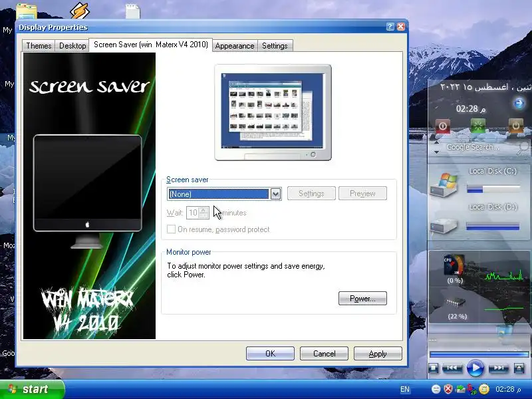The width and height of the screenshot is (532, 399).
Task: Enable On resume, password protect checkbox
Action: pyautogui.click(x=171, y=229)
